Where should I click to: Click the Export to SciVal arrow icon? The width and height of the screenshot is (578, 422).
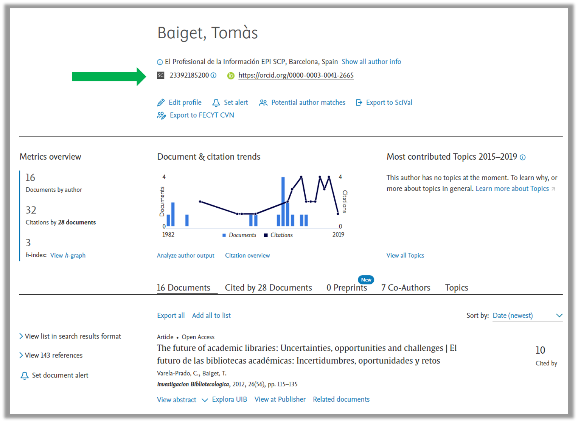[x=359, y=102]
